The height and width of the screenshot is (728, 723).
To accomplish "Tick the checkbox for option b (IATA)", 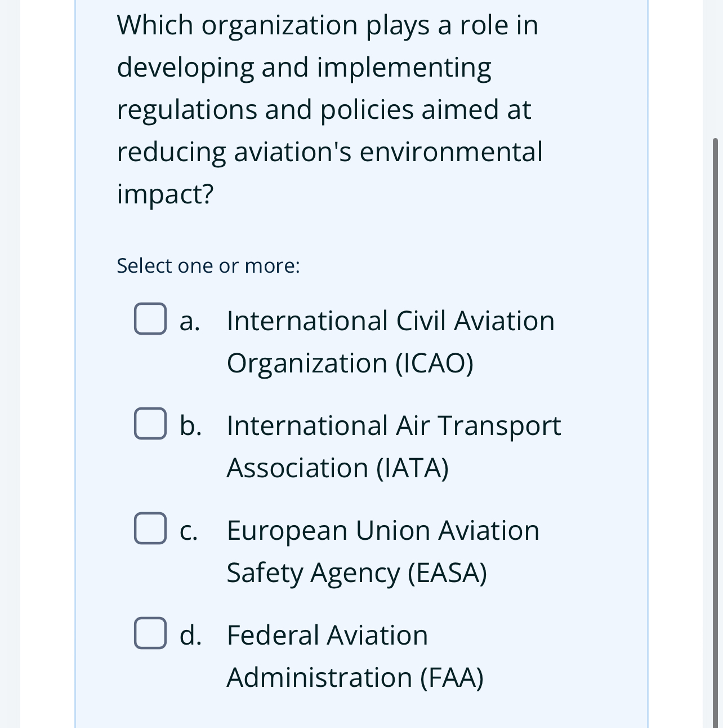I will (150, 424).
